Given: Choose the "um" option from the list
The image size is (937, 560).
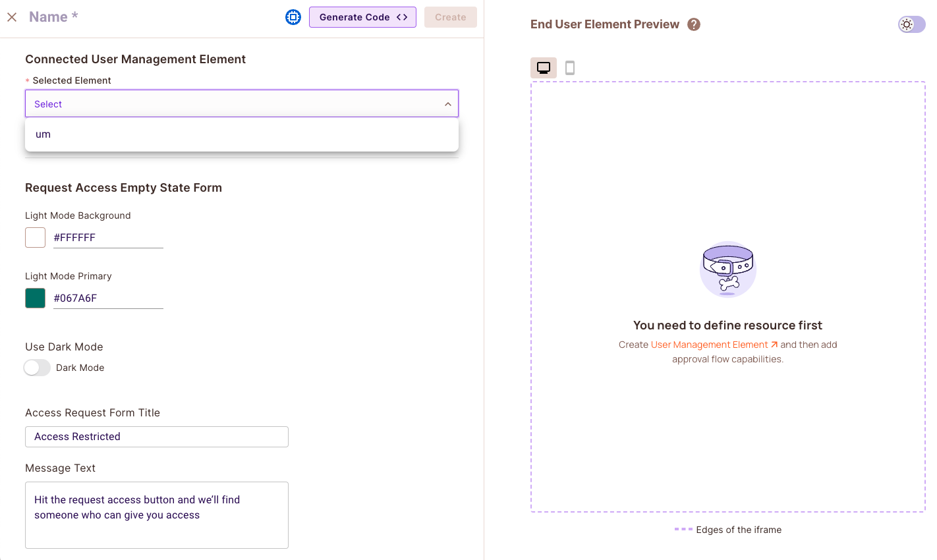Looking at the screenshot, I should (x=43, y=134).
